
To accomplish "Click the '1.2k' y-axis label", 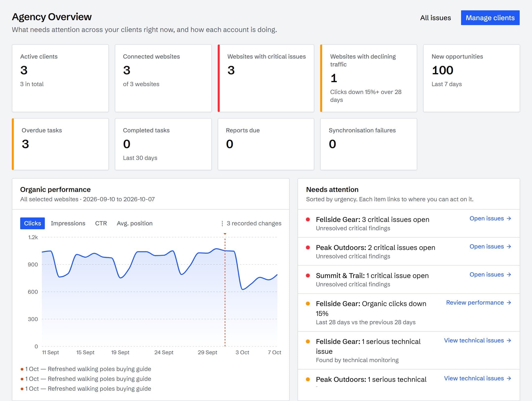I will click(33, 237).
